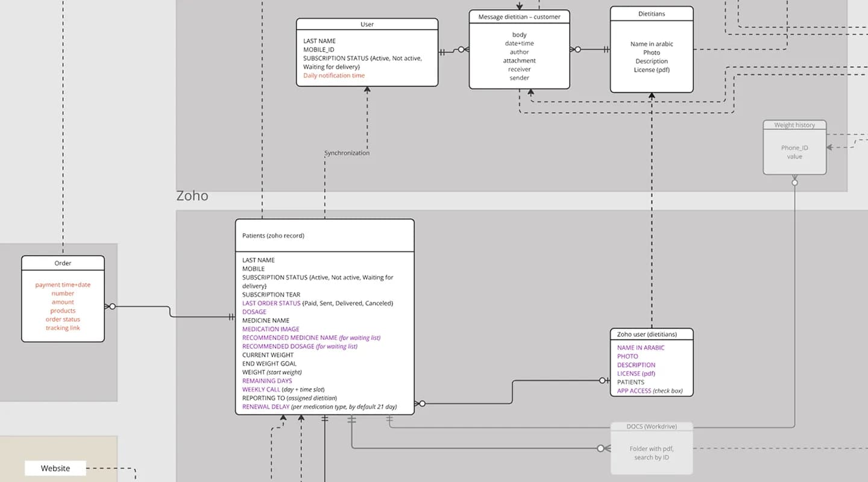Image resolution: width=868 pixels, height=482 pixels.
Task: Click WEEKLY CALL attribute
Action: (283, 390)
